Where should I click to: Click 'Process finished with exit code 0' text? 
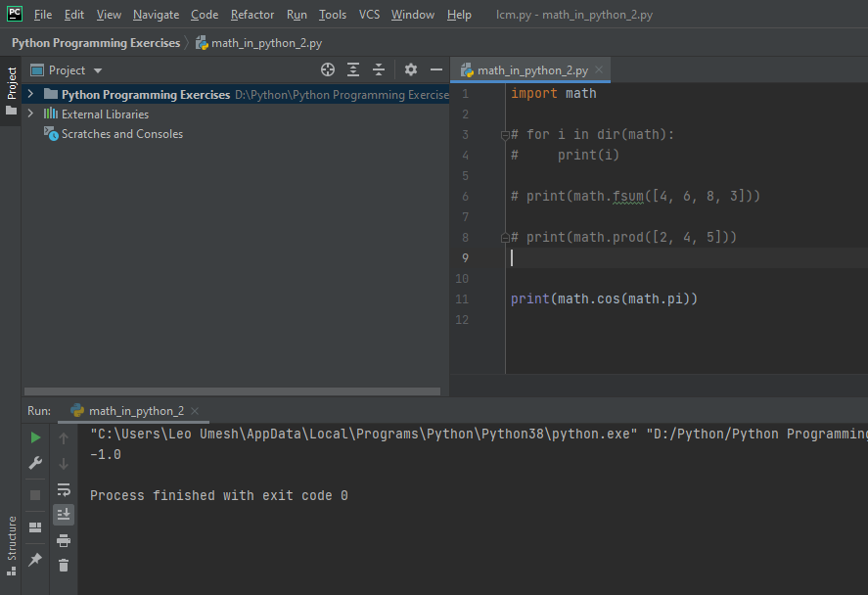coord(218,495)
